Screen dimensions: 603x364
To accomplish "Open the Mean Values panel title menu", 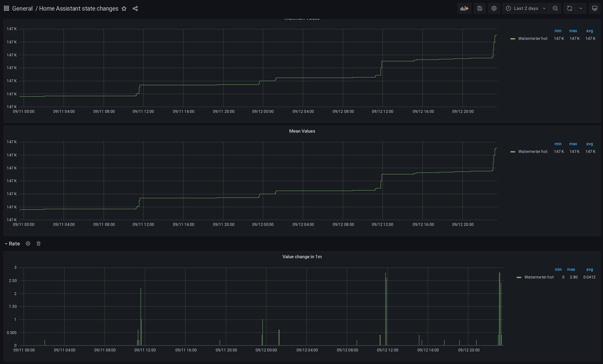I will (302, 131).
